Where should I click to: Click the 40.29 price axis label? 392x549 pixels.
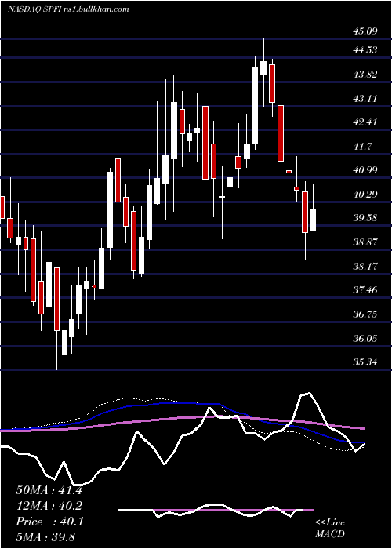point(365,195)
